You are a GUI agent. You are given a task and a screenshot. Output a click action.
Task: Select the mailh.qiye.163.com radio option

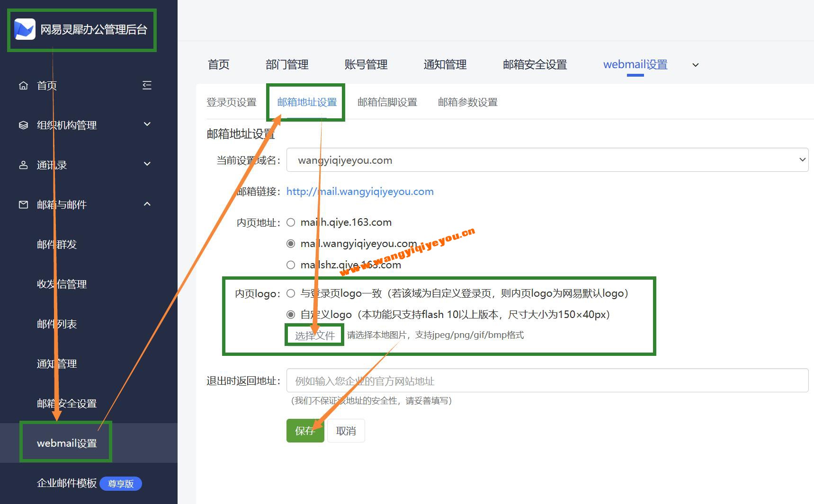291,222
